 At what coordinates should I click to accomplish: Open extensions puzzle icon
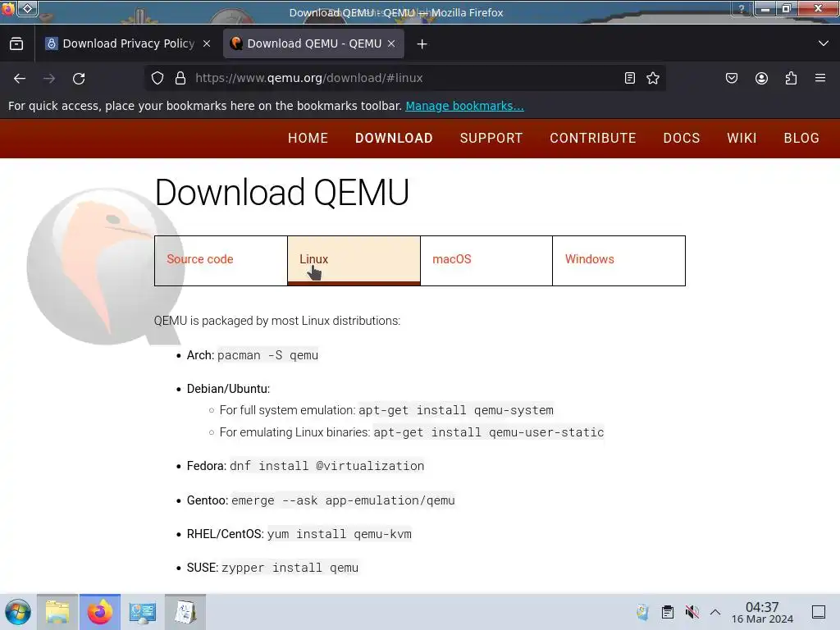791,78
